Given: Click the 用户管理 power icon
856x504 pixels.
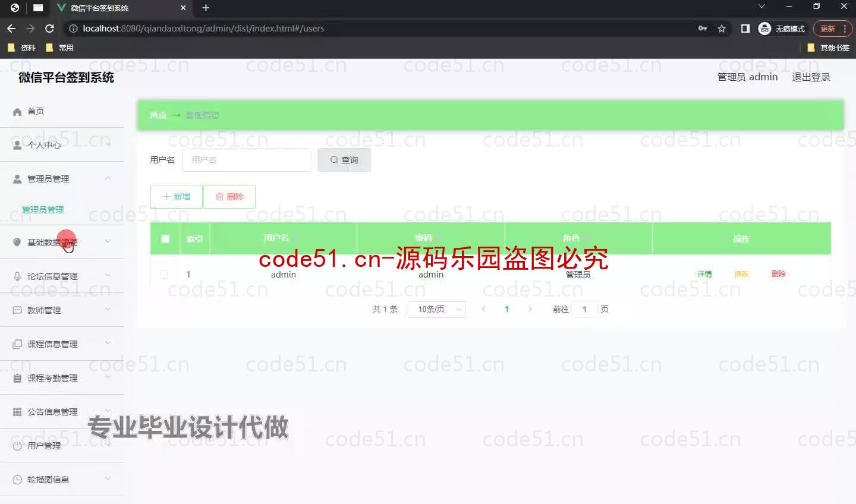Looking at the screenshot, I should [17, 446].
